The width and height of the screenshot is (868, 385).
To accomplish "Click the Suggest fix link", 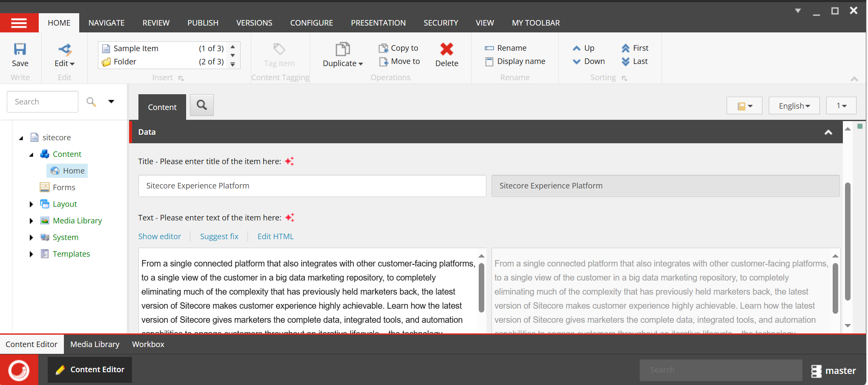I will (219, 236).
